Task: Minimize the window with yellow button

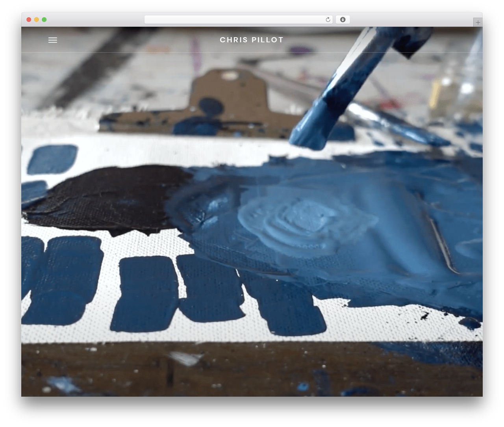Action: (x=37, y=20)
